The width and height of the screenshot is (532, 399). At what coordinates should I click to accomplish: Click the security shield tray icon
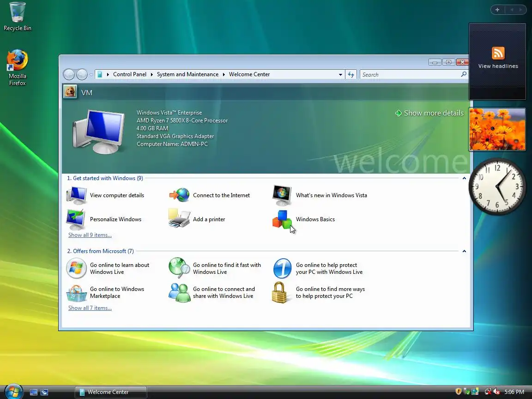[x=458, y=392]
